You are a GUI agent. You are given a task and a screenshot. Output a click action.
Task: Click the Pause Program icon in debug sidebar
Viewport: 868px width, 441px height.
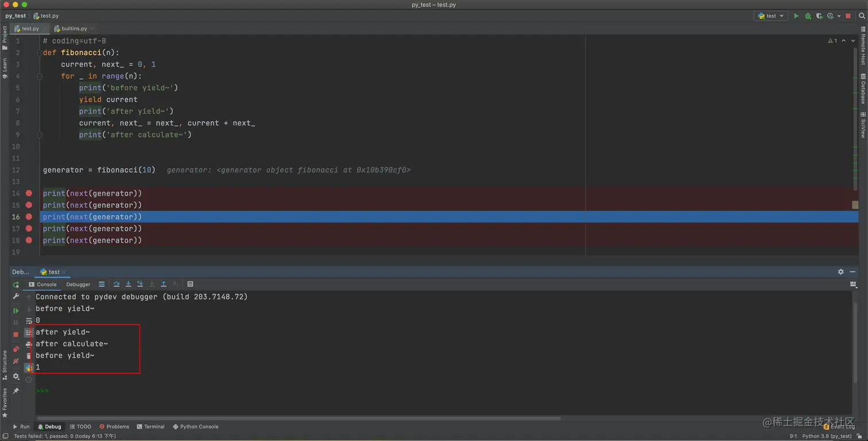(16, 322)
